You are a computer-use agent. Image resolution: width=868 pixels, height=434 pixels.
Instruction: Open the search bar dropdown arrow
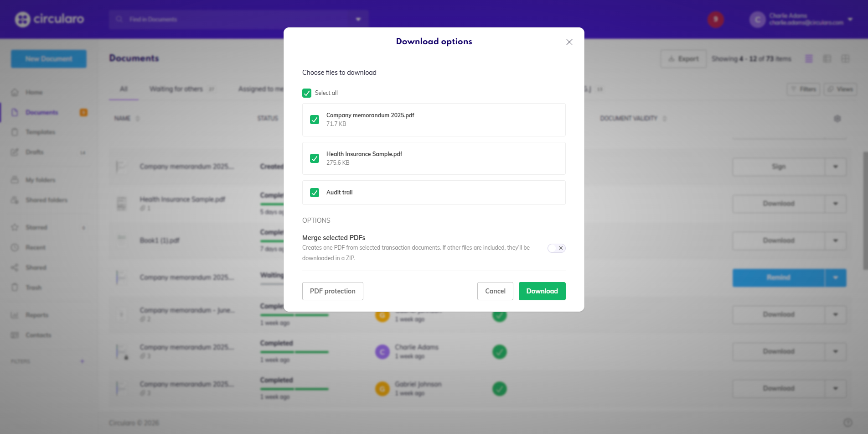pyautogui.click(x=358, y=19)
